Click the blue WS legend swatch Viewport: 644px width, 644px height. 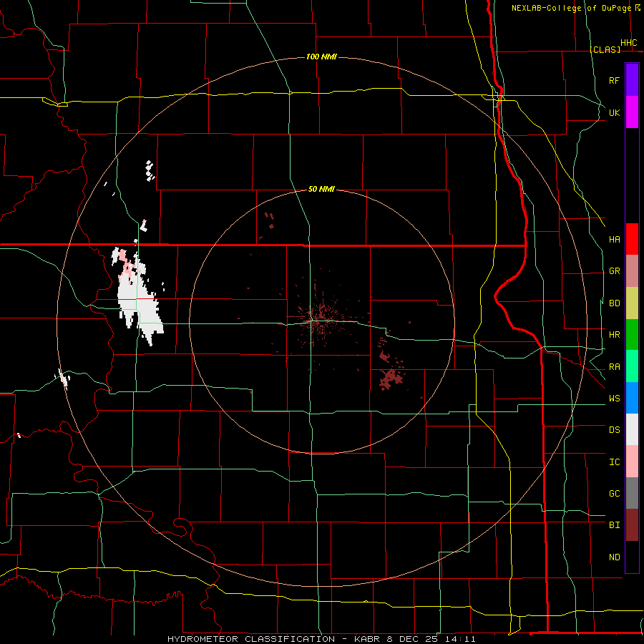[632, 398]
